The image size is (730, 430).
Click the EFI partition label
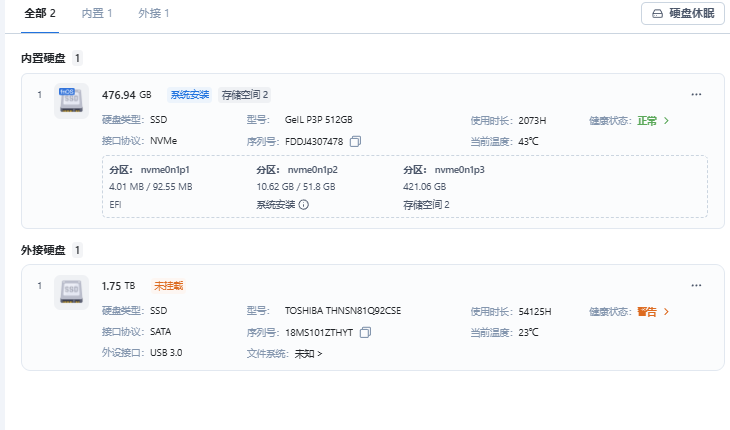click(x=115, y=205)
